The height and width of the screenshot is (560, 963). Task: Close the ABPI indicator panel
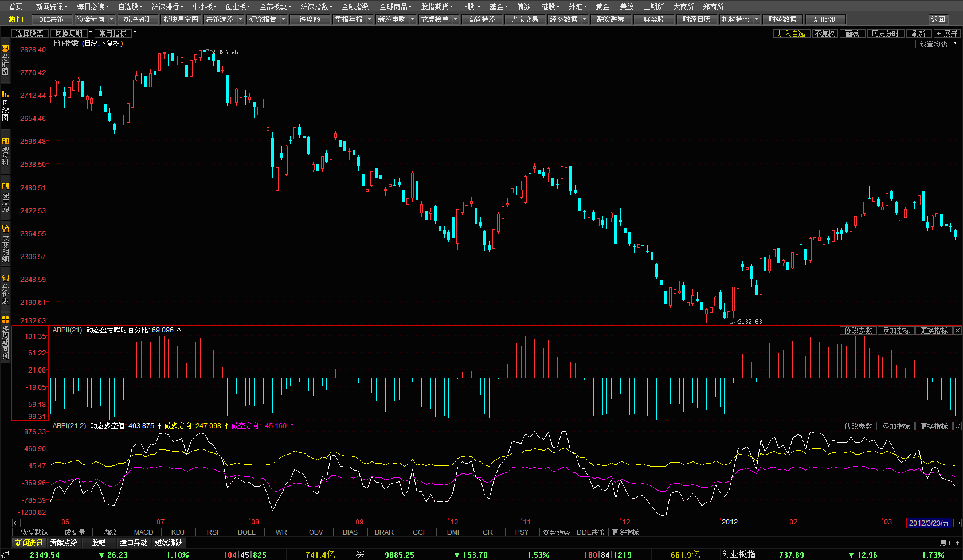click(957, 426)
